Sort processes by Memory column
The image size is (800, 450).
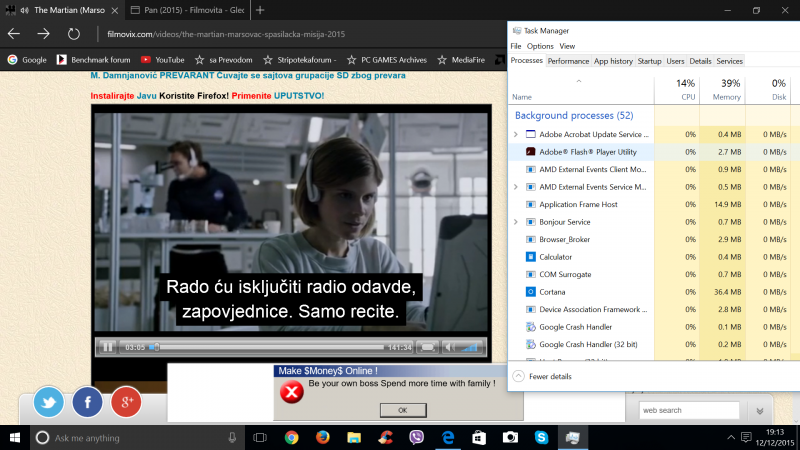coord(722,89)
